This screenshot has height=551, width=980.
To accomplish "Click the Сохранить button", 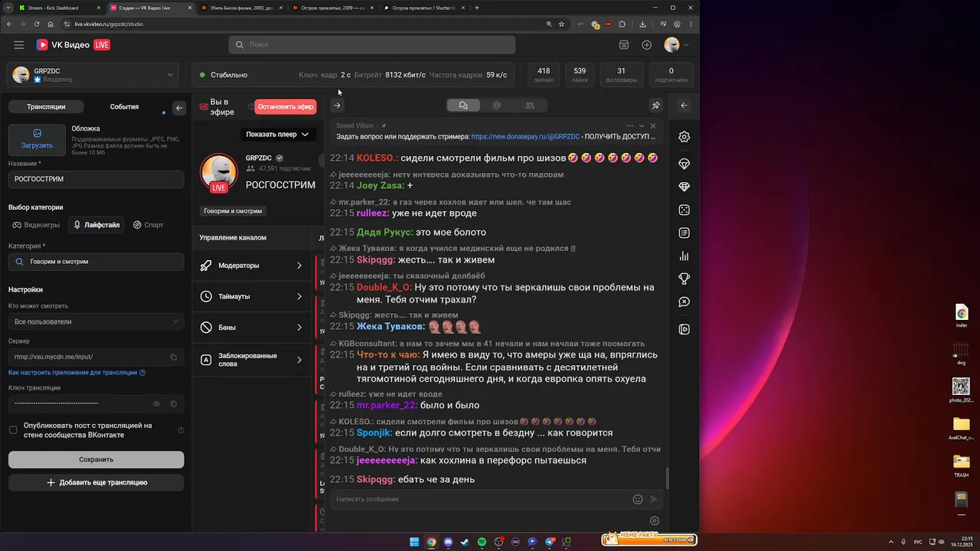I will (96, 459).
